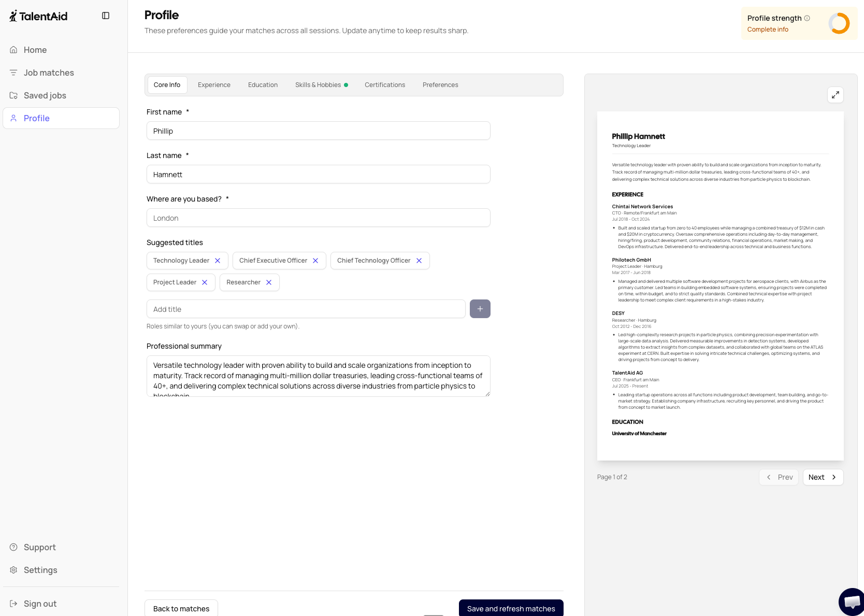
Task: Click the profile strength progress ring
Action: coord(839,23)
